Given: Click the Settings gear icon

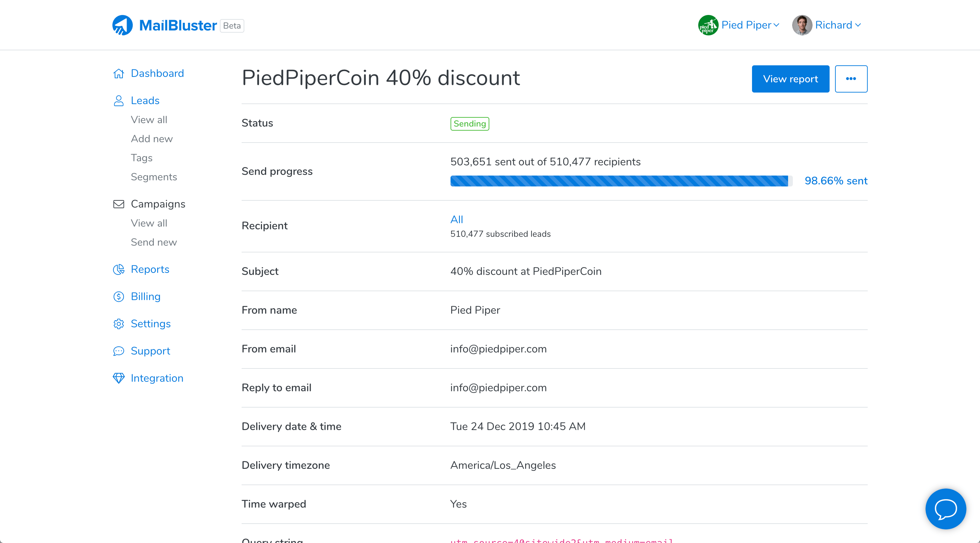Looking at the screenshot, I should [119, 324].
